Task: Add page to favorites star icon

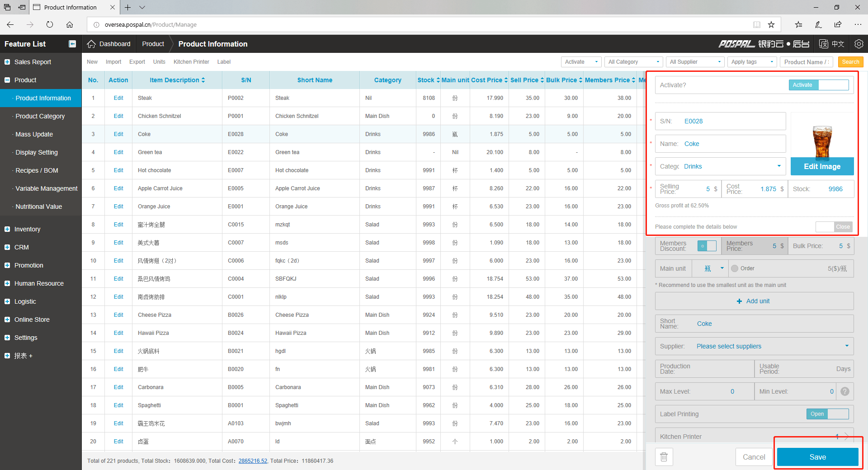Action: coord(771,24)
